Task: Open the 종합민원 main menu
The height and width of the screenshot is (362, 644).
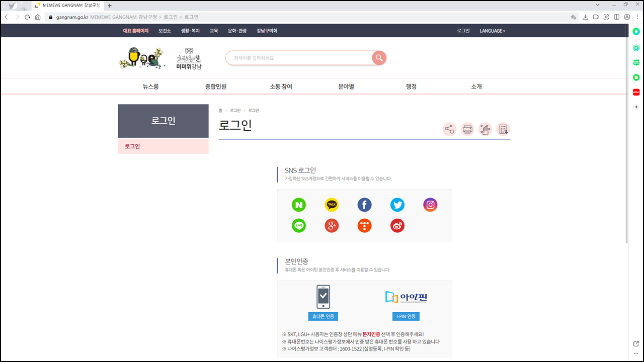Action: (x=216, y=86)
